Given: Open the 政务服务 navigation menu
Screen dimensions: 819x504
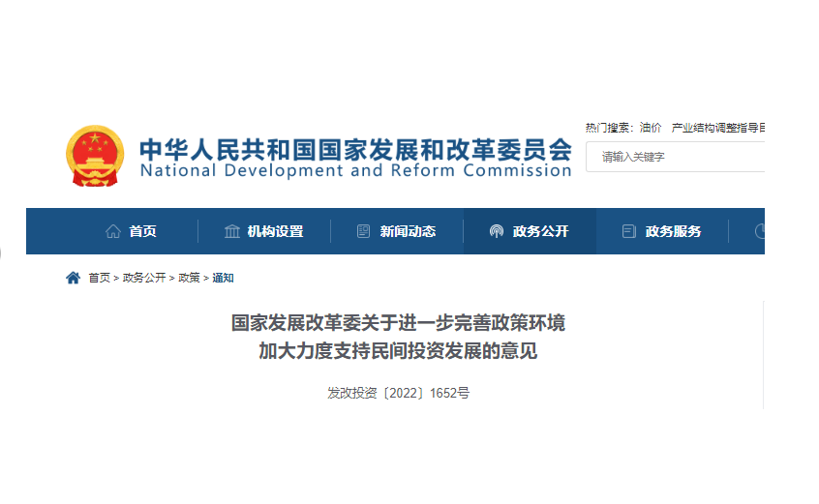Looking at the screenshot, I should [673, 231].
